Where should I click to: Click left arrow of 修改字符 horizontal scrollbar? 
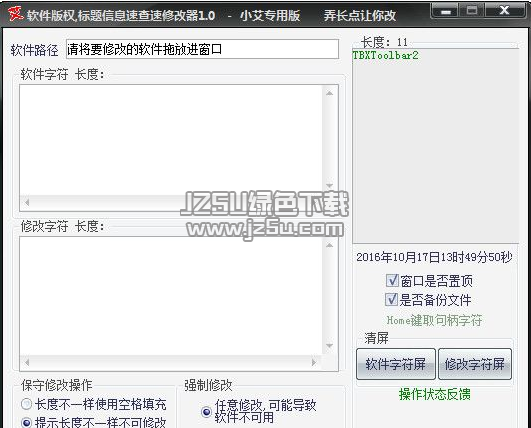27,362
